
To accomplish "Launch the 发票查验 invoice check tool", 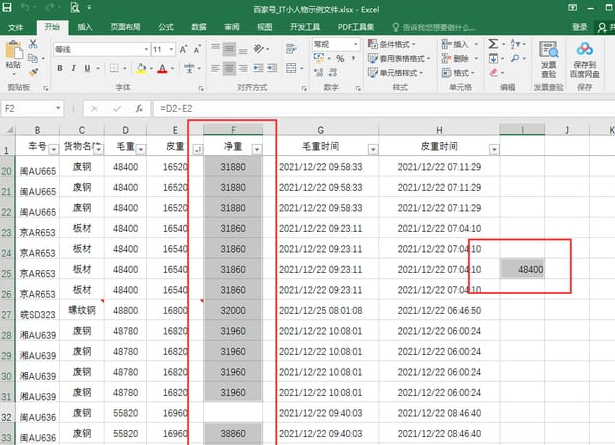I will click(548, 60).
